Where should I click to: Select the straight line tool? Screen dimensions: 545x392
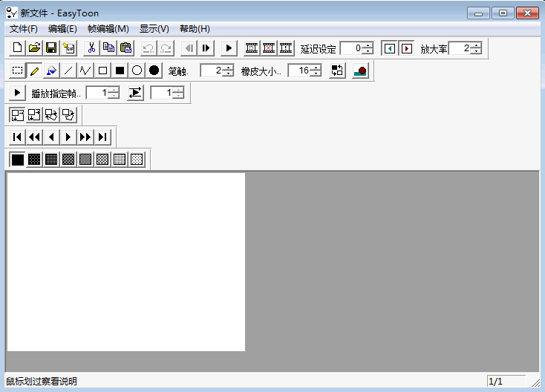click(x=68, y=71)
